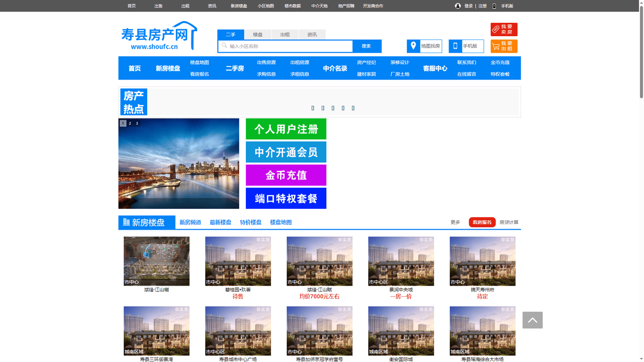
Task: Click the map pin icon for 地图找房
Action: pyautogui.click(x=413, y=46)
